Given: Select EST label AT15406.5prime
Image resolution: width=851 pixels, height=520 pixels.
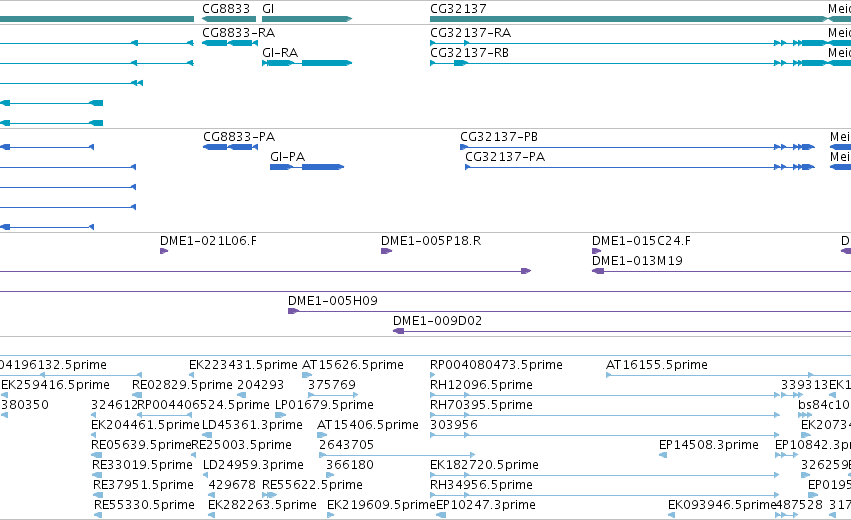Looking at the screenshot, I should pos(368,425).
